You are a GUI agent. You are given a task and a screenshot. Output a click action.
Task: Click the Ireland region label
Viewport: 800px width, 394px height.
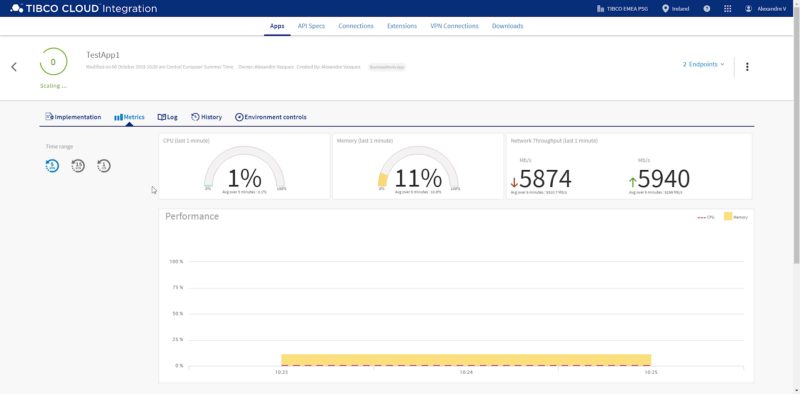point(681,9)
